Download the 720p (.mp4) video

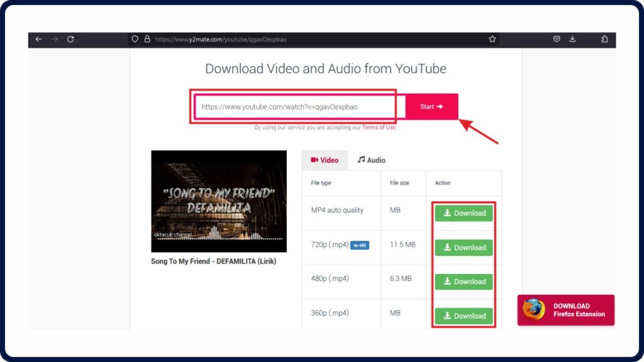pos(464,248)
